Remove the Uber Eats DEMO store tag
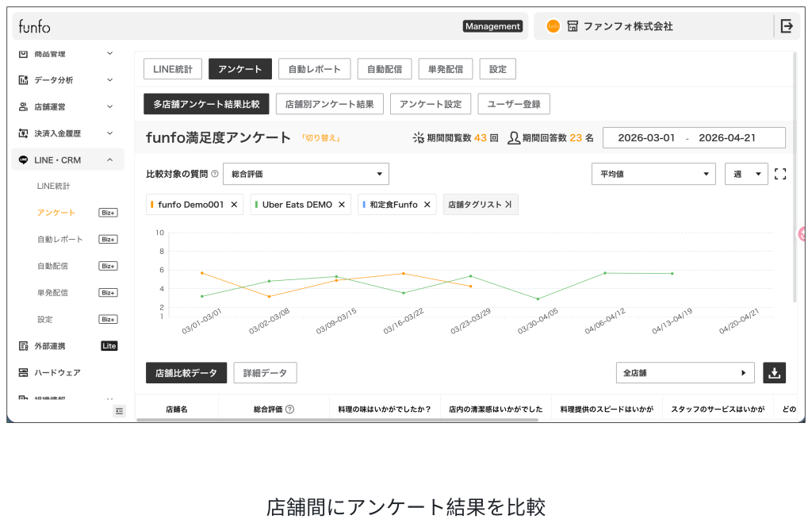The image size is (812, 527). tap(342, 205)
